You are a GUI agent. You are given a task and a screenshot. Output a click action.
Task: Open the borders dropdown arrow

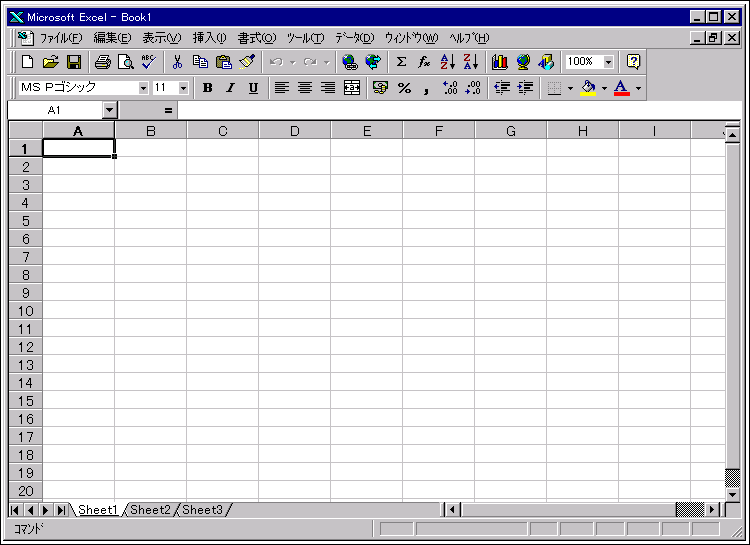pyautogui.click(x=570, y=88)
